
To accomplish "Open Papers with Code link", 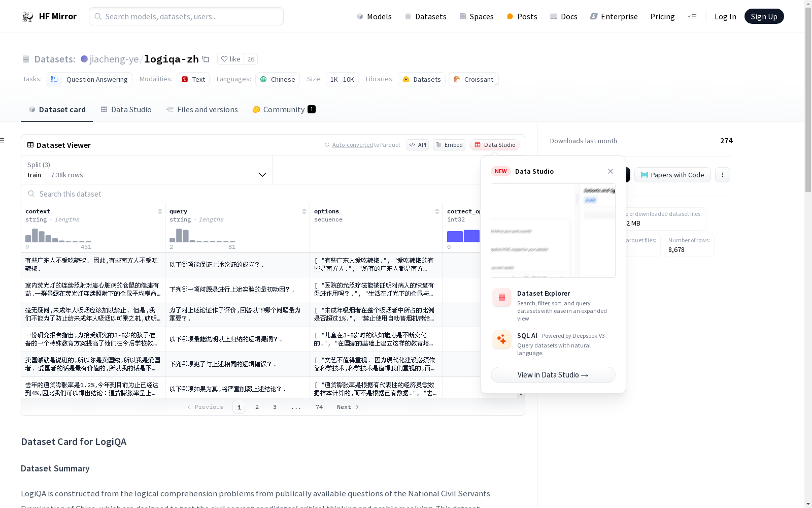I will pos(672,175).
